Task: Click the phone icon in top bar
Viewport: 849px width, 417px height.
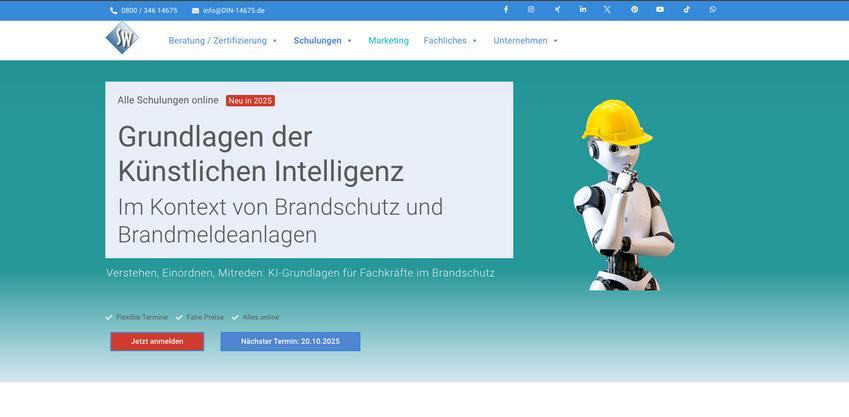Action: (113, 10)
